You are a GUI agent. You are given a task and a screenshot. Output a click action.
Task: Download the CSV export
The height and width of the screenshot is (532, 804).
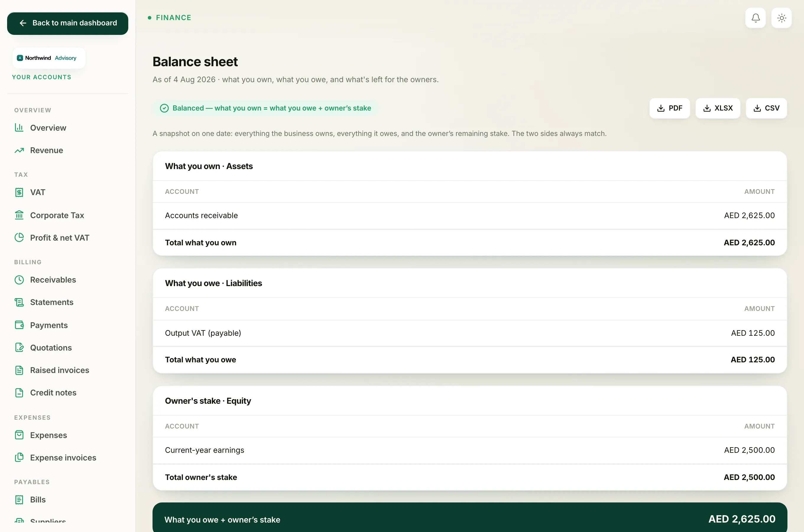coord(766,108)
